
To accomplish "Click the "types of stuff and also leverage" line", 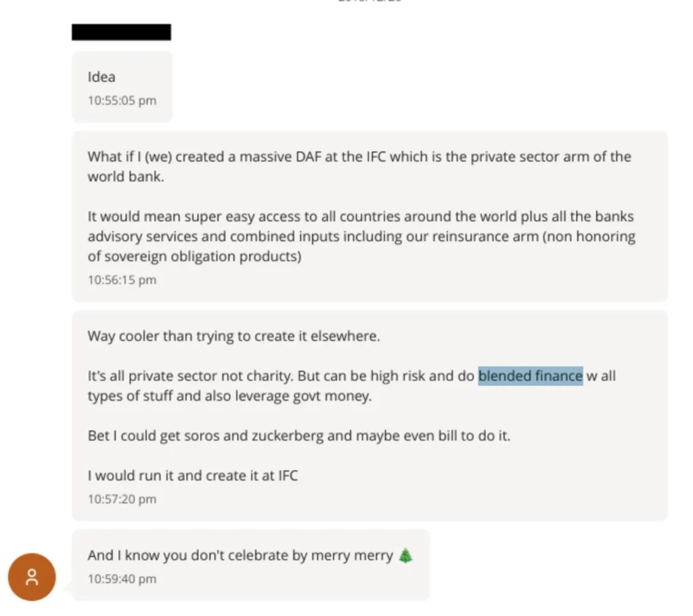I will [229, 396].
